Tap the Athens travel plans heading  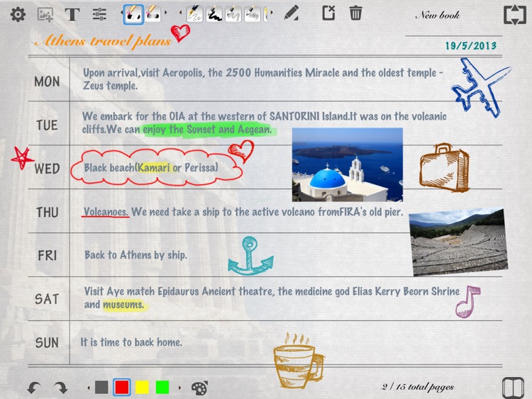pyautogui.click(x=103, y=40)
